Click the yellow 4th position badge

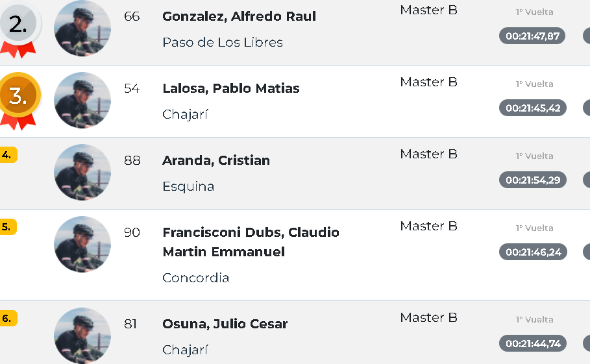click(x=8, y=154)
